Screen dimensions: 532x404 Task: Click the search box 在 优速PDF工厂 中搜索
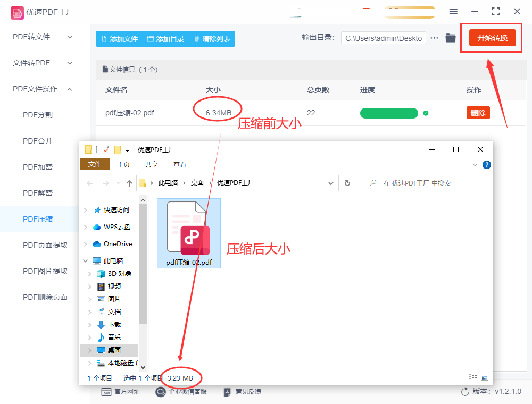424,183
